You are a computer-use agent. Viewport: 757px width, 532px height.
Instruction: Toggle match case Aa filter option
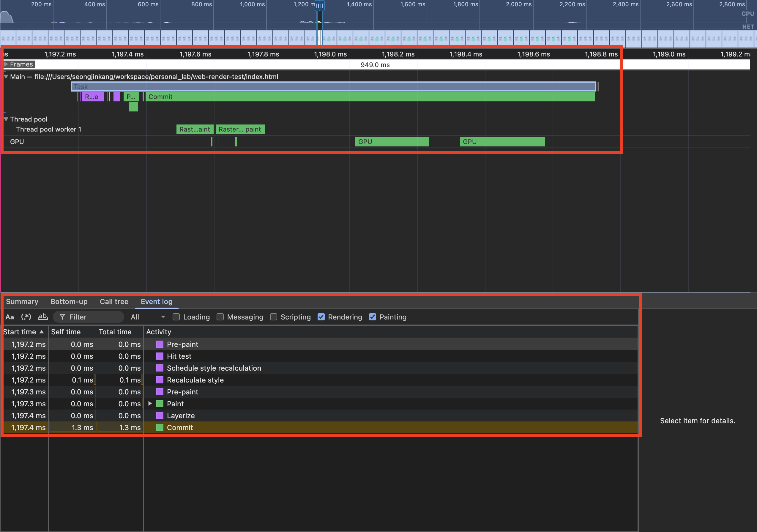(10, 317)
